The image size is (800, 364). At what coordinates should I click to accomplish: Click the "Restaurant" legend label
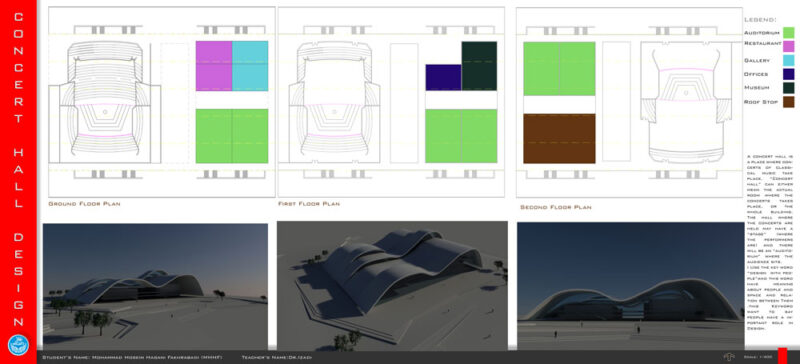click(763, 44)
